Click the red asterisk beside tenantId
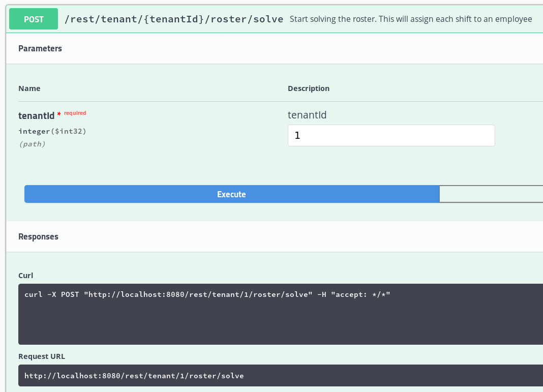This screenshot has width=543, height=392. (59, 115)
